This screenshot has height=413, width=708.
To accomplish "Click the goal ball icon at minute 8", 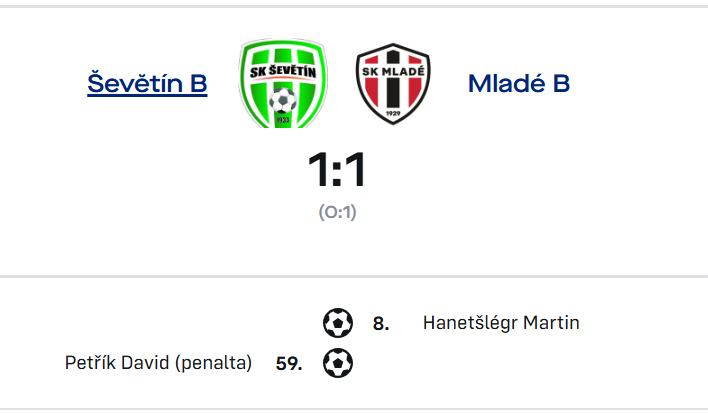I will coord(338,323).
